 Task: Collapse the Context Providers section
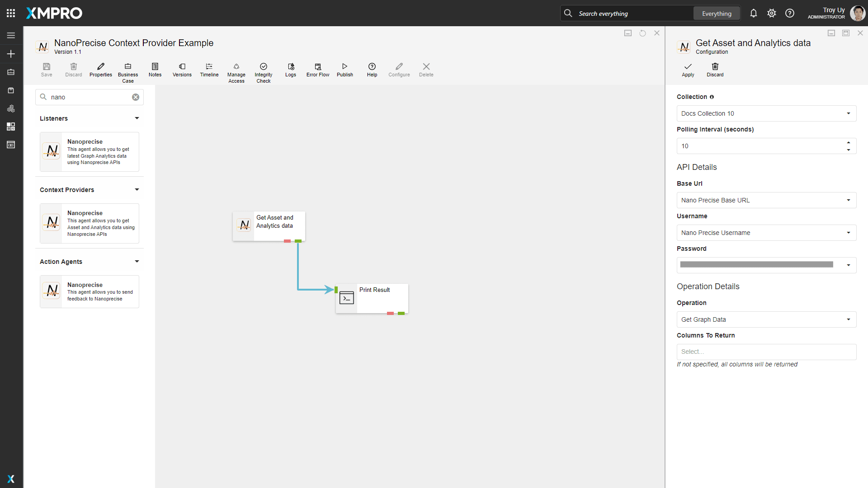tap(137, 190)
